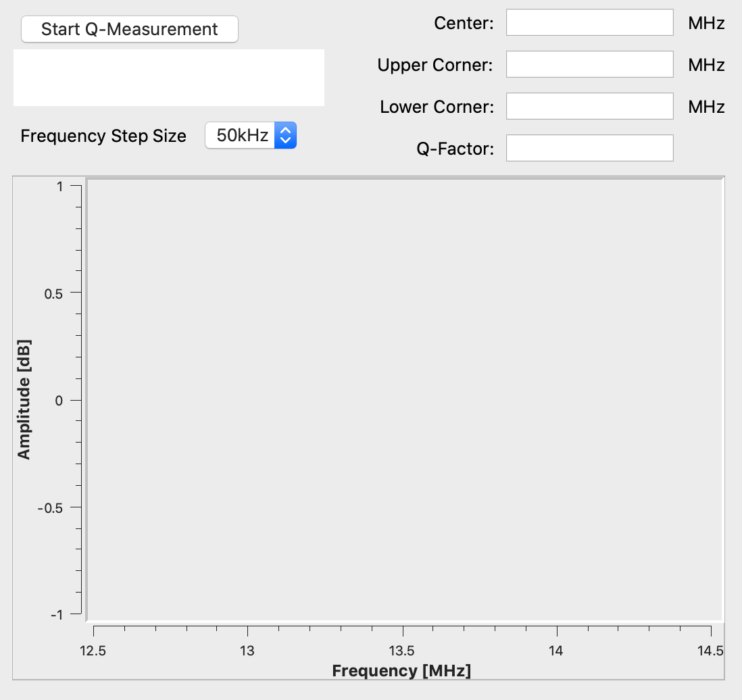742x700 pixels.
Task: Click the MHz unit label beside Upper Corner
Action: point(706,64)
